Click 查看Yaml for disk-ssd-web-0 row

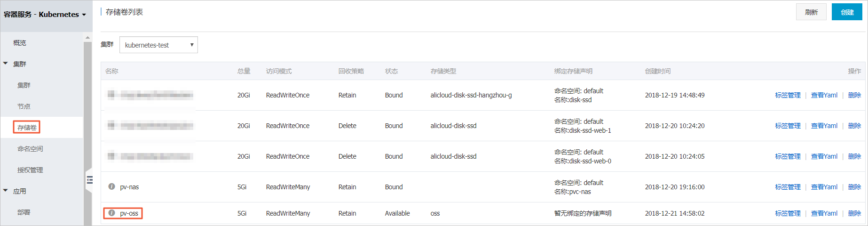[x=824, y=156]
